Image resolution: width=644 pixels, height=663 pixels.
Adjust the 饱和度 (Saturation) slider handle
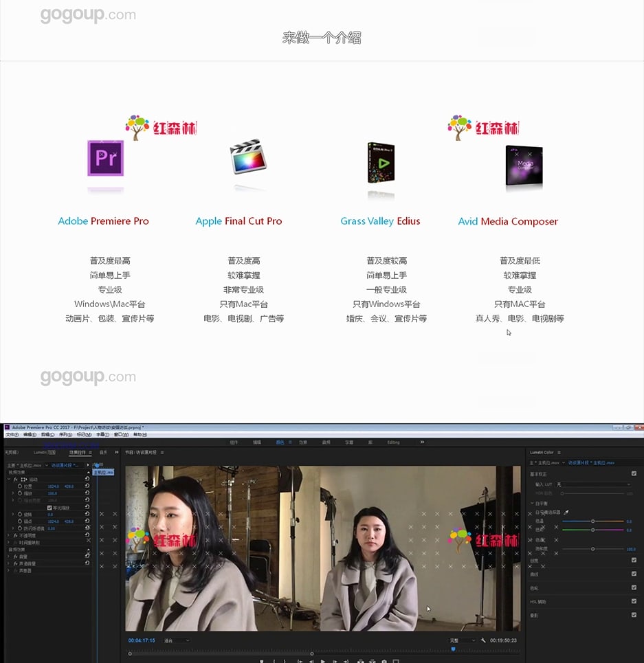tap(593, 549)
